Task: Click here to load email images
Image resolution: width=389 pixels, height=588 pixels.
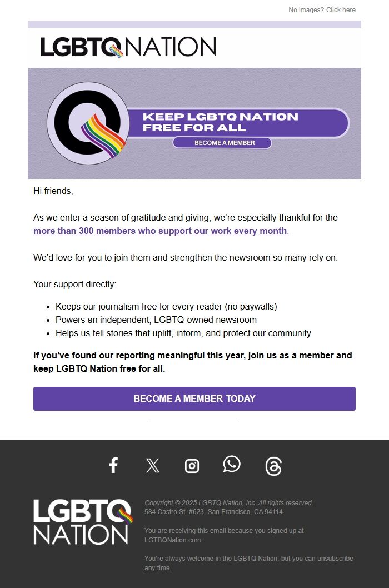Action: point(341,9)
